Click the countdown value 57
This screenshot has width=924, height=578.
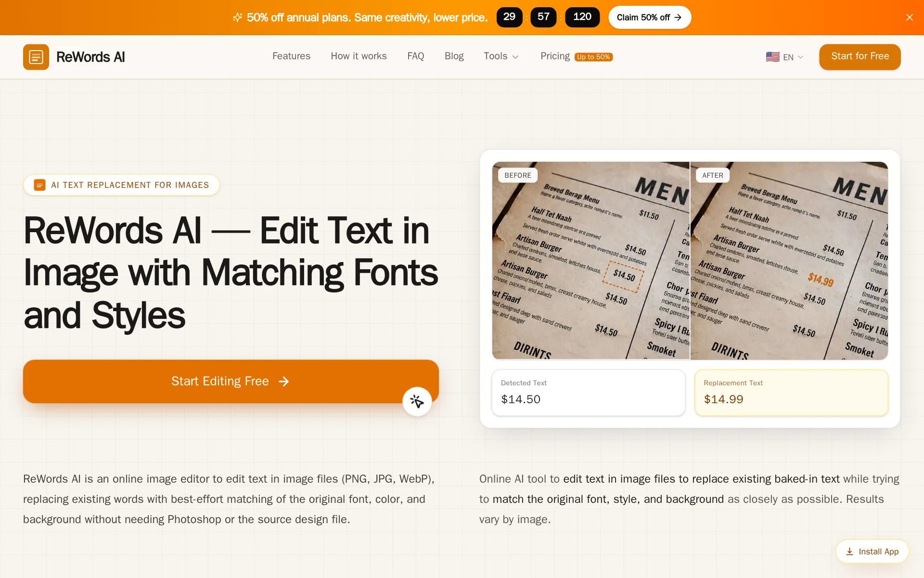point(543,17)
